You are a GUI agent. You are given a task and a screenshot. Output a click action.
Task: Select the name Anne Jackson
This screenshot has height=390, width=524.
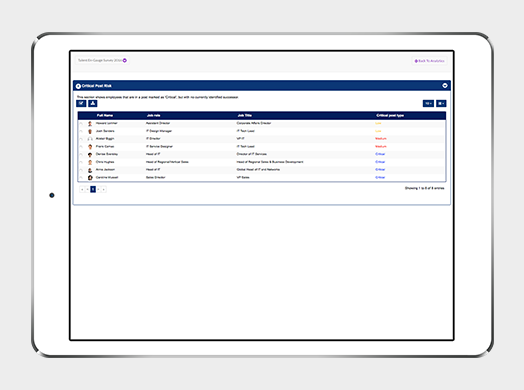(x=105, y=169)
